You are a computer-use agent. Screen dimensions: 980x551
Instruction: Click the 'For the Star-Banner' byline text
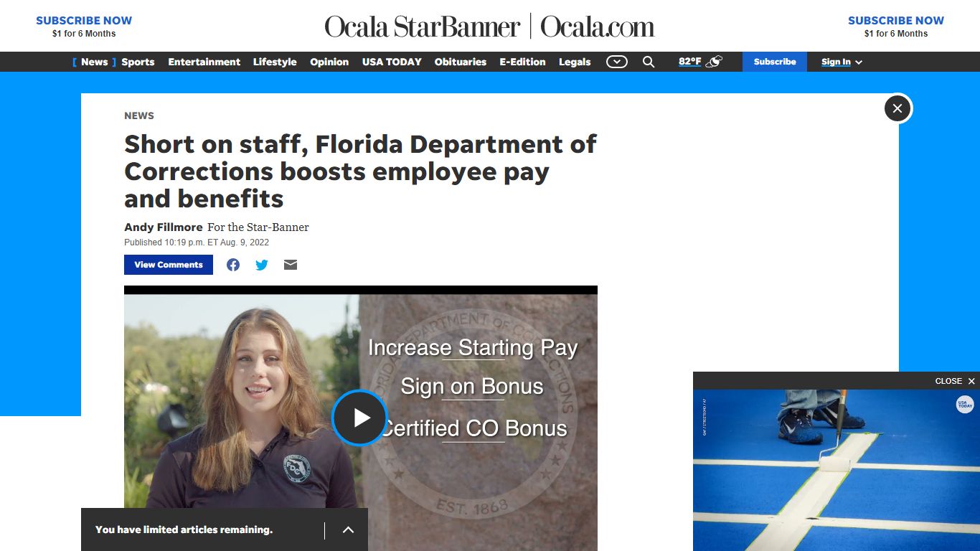pyautogui.click(x=258, y=227)
